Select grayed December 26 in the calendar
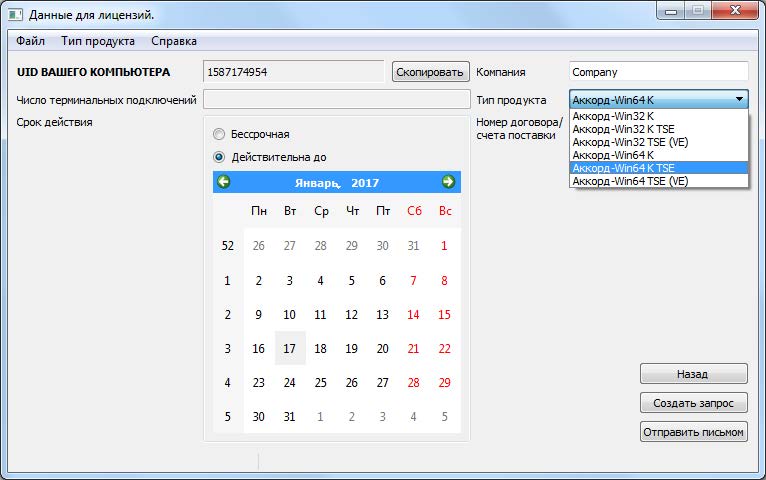 [x=258, y=246]
